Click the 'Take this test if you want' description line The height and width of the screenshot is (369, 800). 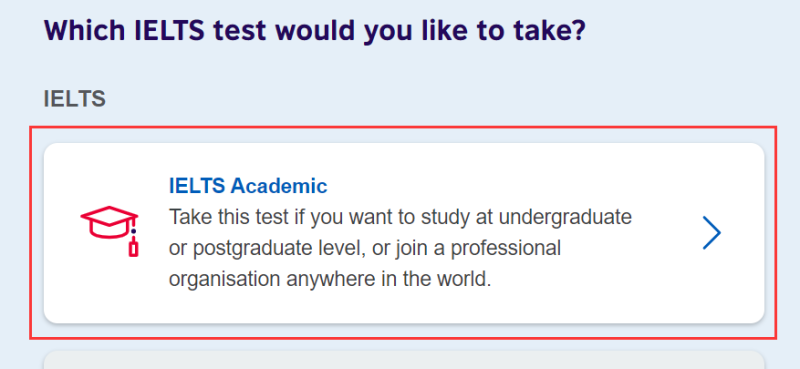pos(401,217)
